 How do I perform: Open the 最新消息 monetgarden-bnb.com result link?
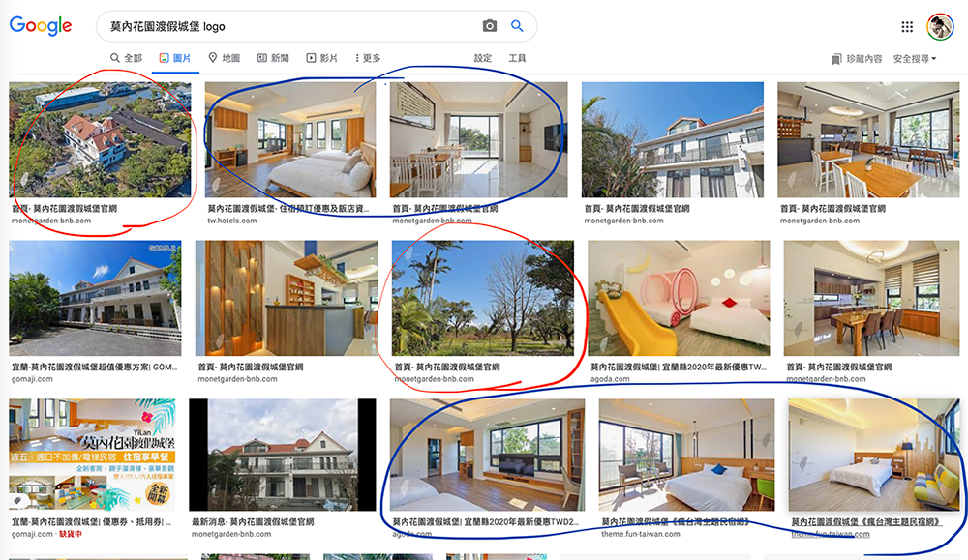[x=253, y=521]
